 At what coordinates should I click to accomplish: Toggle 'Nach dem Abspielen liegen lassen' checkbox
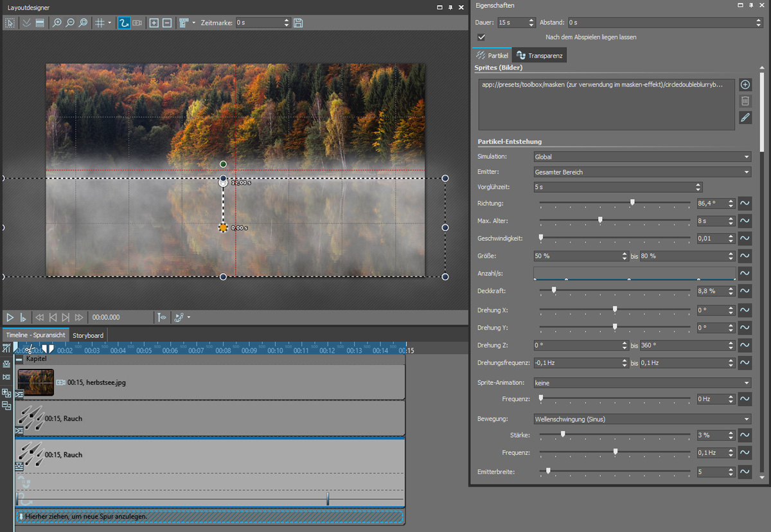[481, 37]
